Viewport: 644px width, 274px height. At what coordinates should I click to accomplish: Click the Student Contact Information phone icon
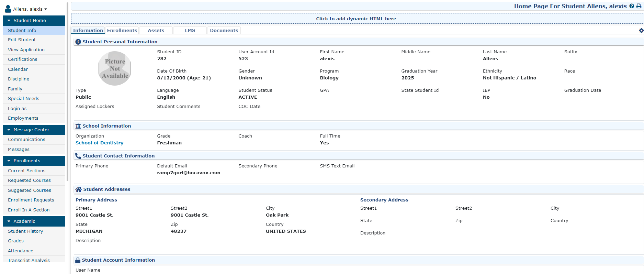78,156
